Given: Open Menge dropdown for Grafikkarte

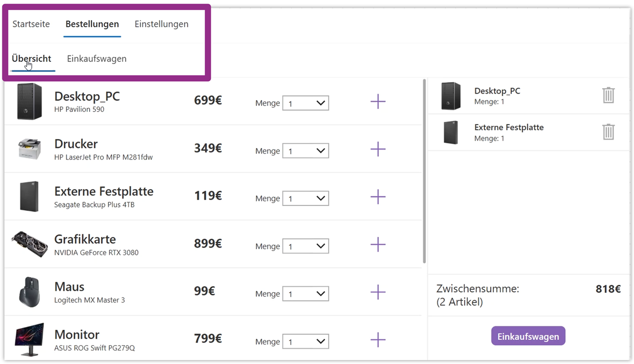Looking at the screenshot, I should click(306, 246).
